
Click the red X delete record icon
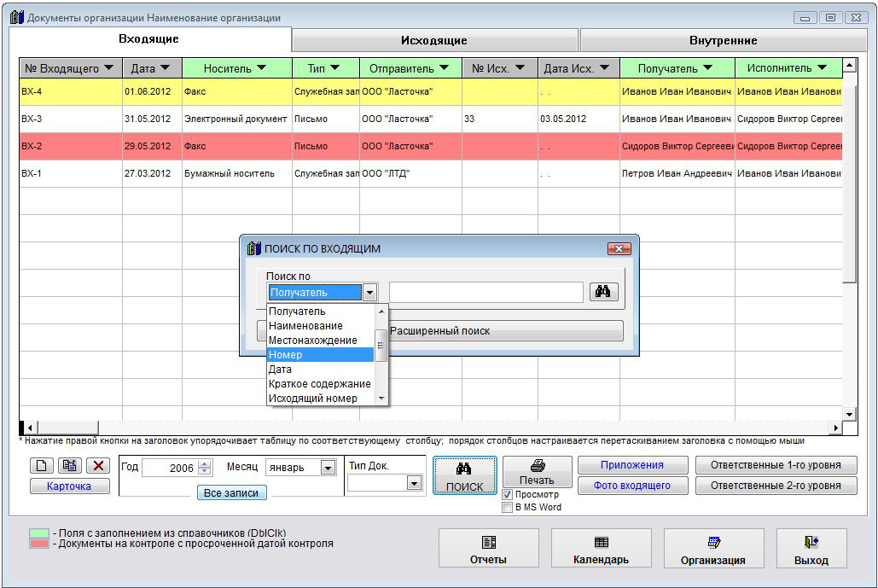click(98, 466)
